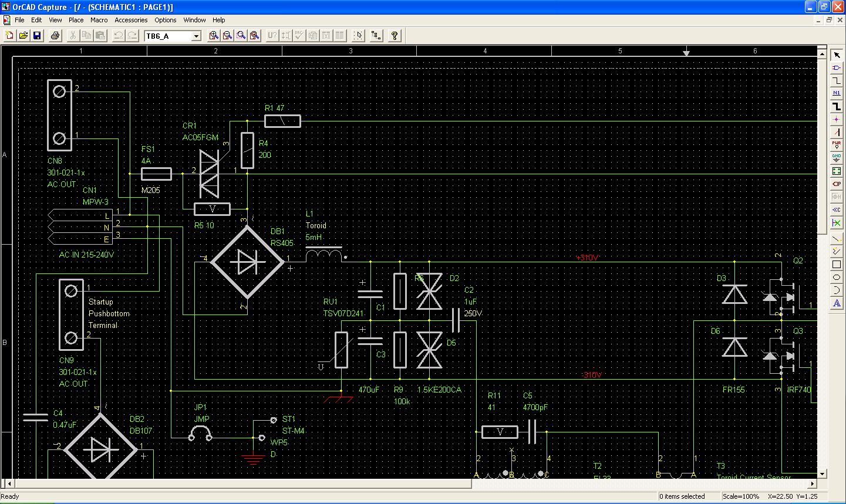The image size is (846, 504).
Task: Open the Macro menu
Action: pyautogui.click(x=99, y=20)
